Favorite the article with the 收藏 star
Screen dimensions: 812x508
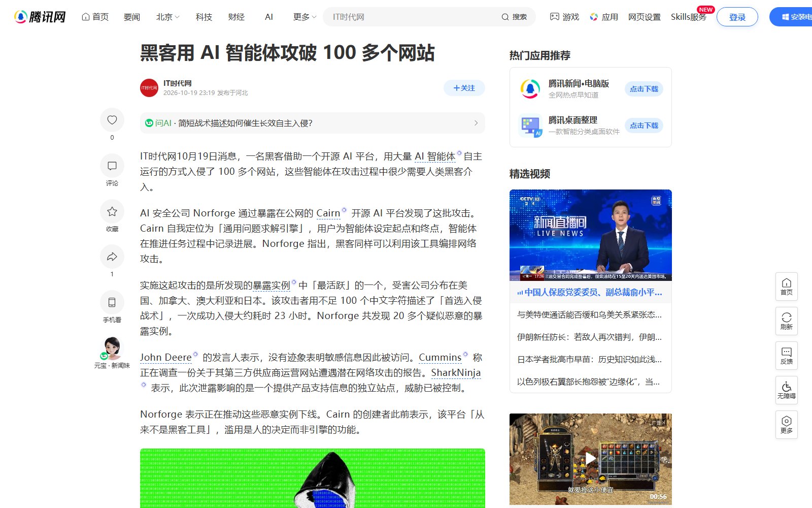[x=112, y=211]
